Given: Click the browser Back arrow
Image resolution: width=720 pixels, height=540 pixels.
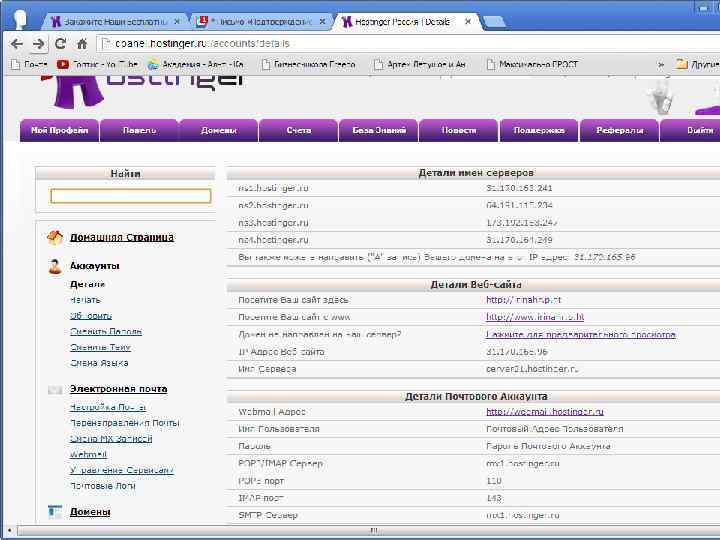Looking at the screenshot, I should tap(17, 44).
